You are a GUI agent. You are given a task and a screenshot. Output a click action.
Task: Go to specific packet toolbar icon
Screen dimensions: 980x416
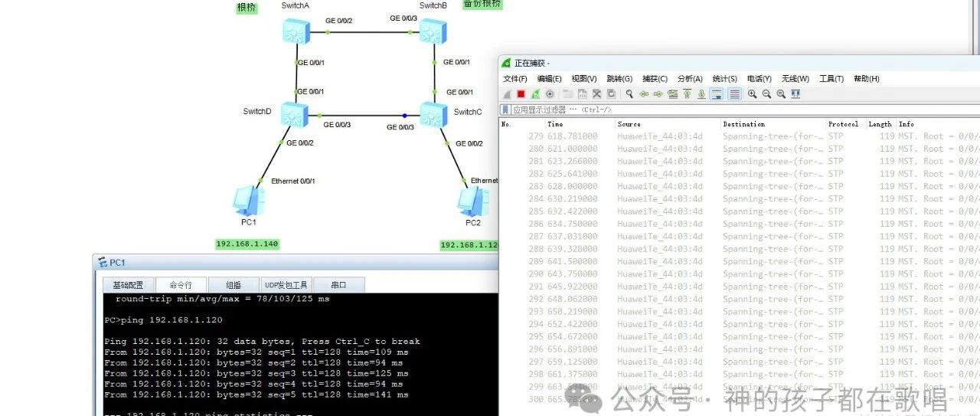(x=672, y=94)
